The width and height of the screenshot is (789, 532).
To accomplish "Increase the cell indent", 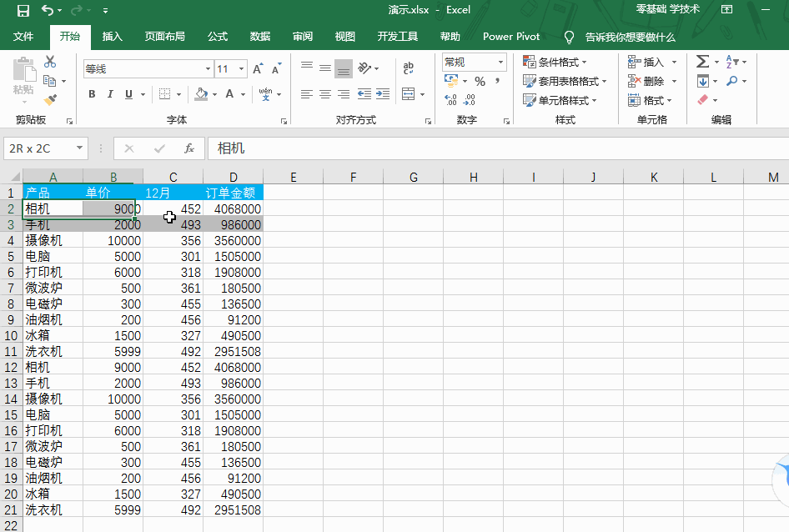I will pyautogui.click(x=383, y=94).
